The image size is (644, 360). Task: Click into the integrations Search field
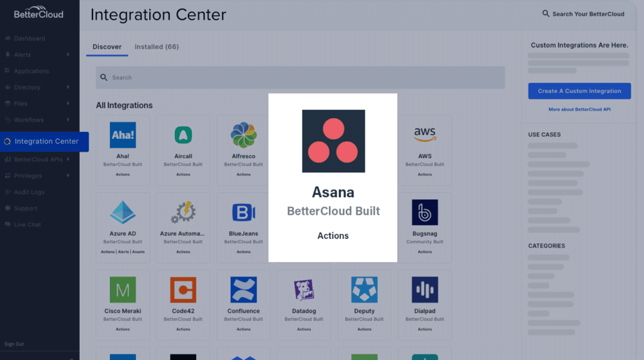(300, 77)
